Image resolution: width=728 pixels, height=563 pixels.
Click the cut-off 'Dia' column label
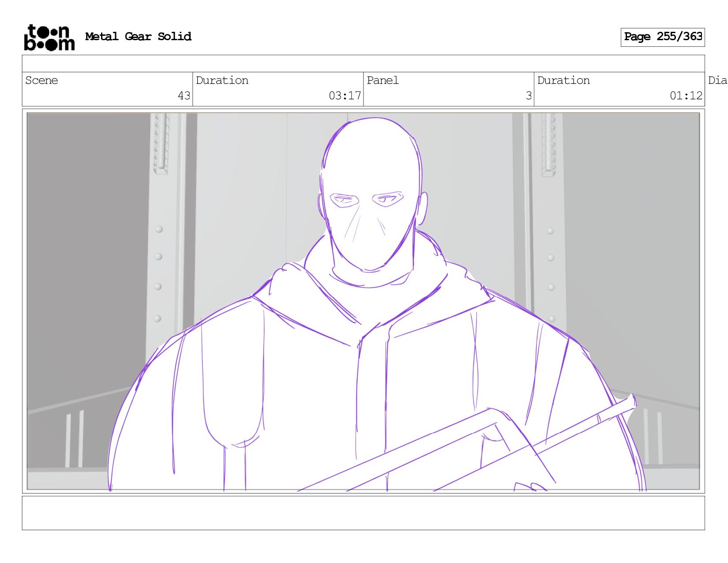click(717, 80)
